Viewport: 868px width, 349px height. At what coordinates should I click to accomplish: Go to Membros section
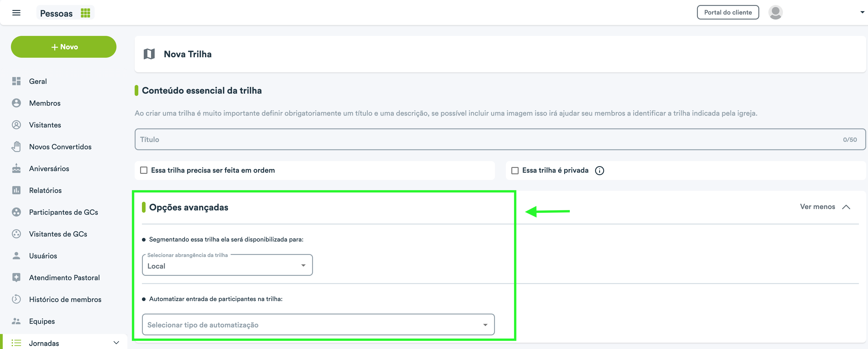pos(45,103)
